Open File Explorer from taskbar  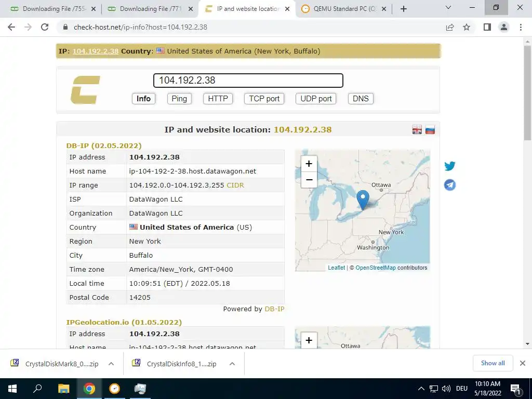coord(63,389)
